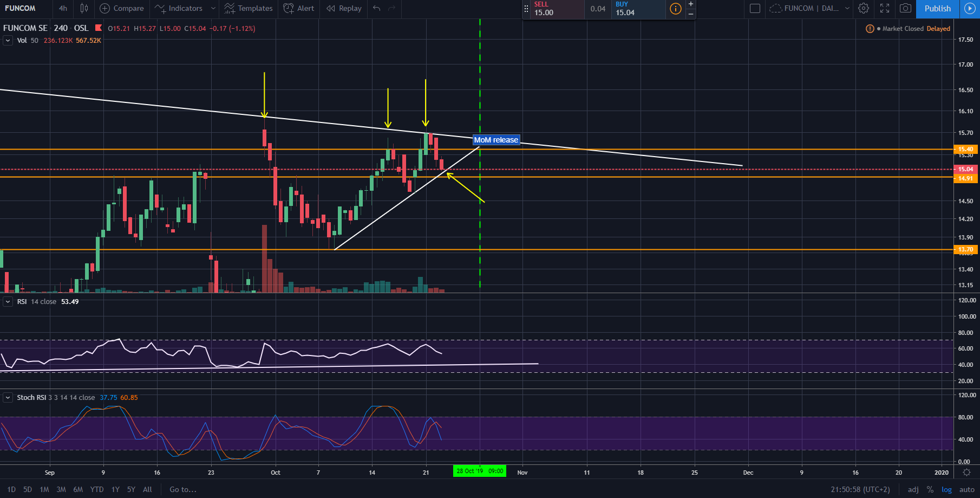Grab the trading panel drag handle
The height and width of the screenshot is (498, 980).
tap(526, 9)
